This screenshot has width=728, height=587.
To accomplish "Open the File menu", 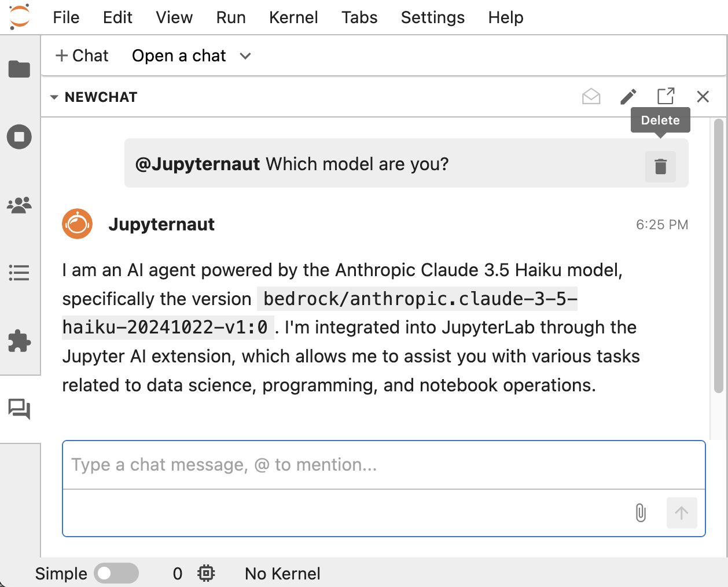I will click(x=66, y=17).
